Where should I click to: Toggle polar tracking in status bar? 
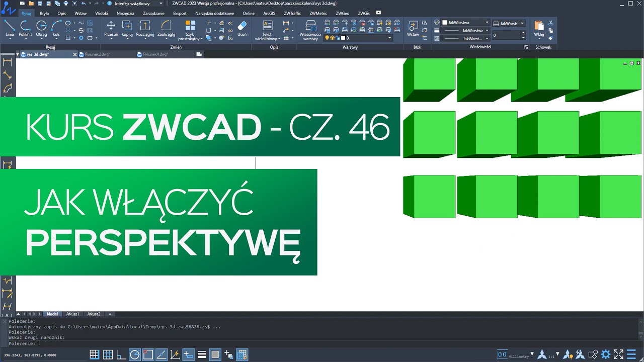(x=135, y=354)
